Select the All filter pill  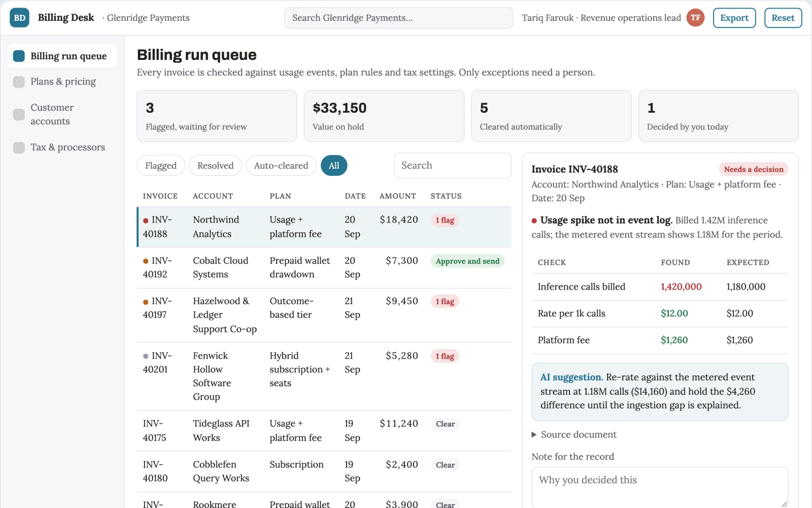click(334, 166)
